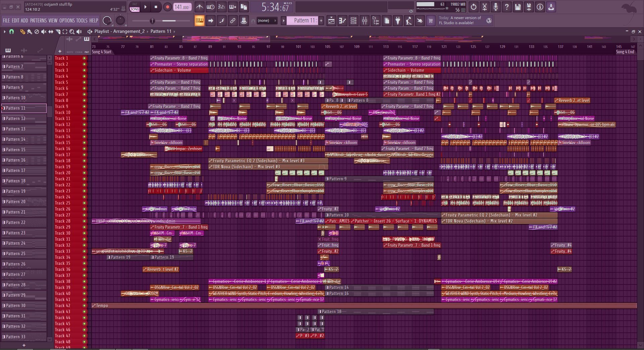Open the pattern selector dropdown arrow
The width and height of the screenshot is (644, 350).
pyautogui.click(x=283, y=21)
